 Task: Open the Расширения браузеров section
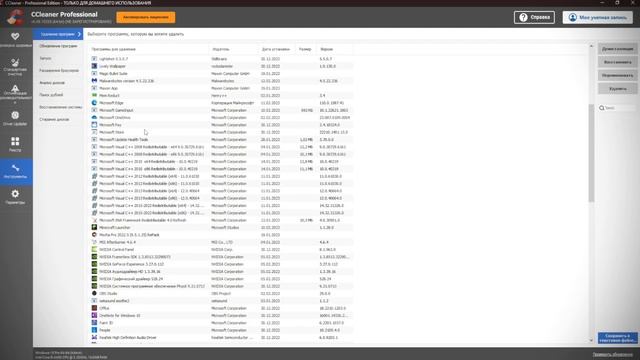pyautogui.click(x=58, y=71)
